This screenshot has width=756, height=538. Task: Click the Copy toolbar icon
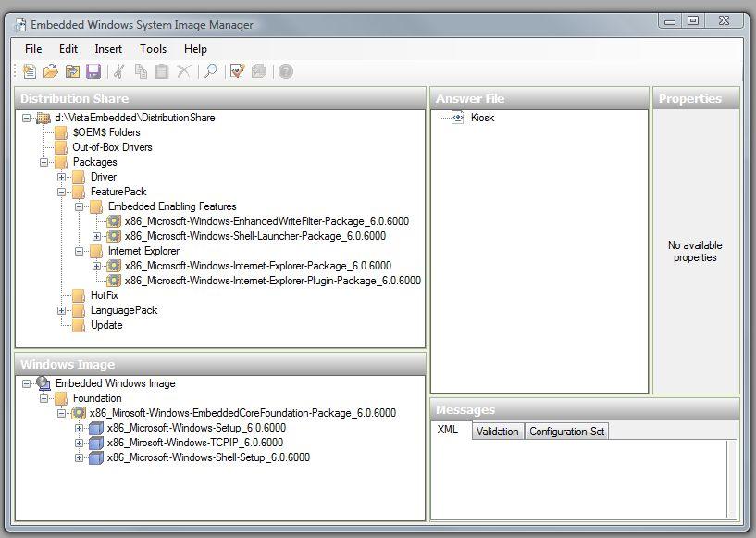pyautogui.click(x=141, y=71)
